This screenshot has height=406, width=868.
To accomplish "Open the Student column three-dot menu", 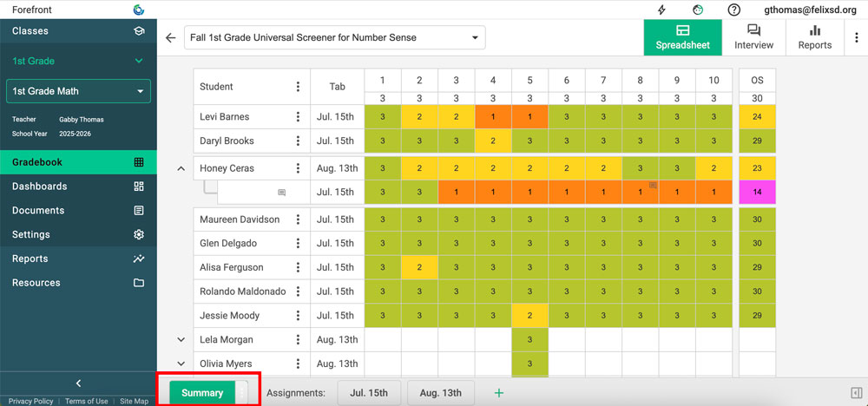I will tap(298, 87).
